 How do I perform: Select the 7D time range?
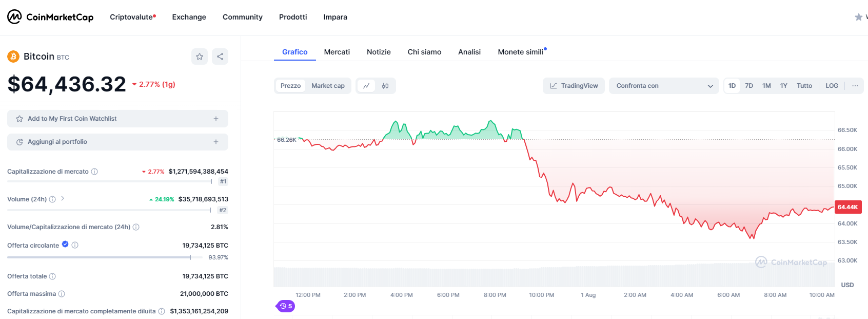pos(749,86)
